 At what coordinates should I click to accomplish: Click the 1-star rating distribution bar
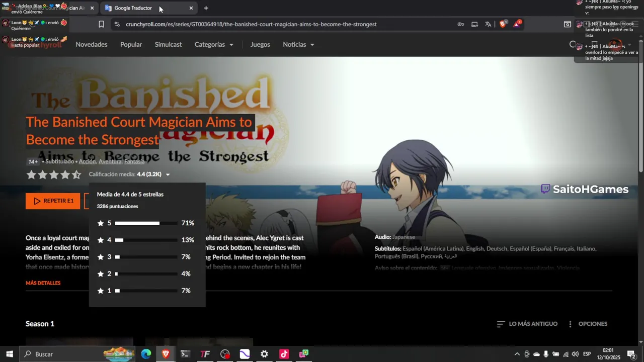pyautogui.click(x=146, y=291)
